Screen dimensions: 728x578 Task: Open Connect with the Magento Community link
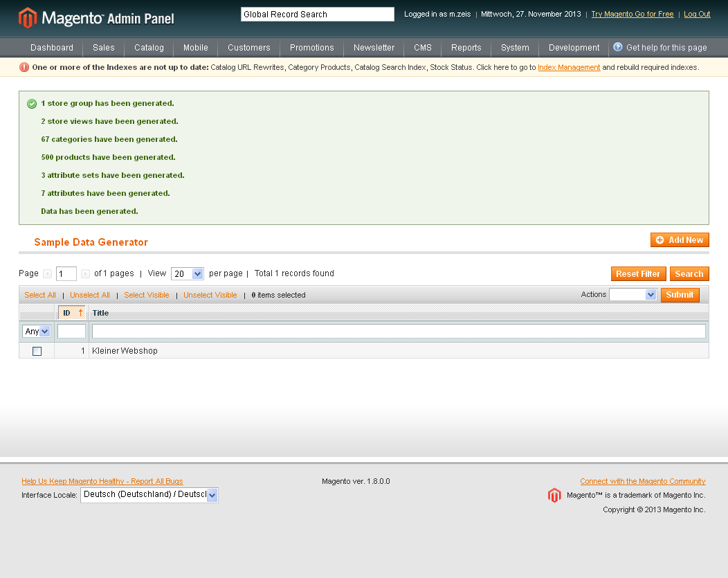(643, 481)
